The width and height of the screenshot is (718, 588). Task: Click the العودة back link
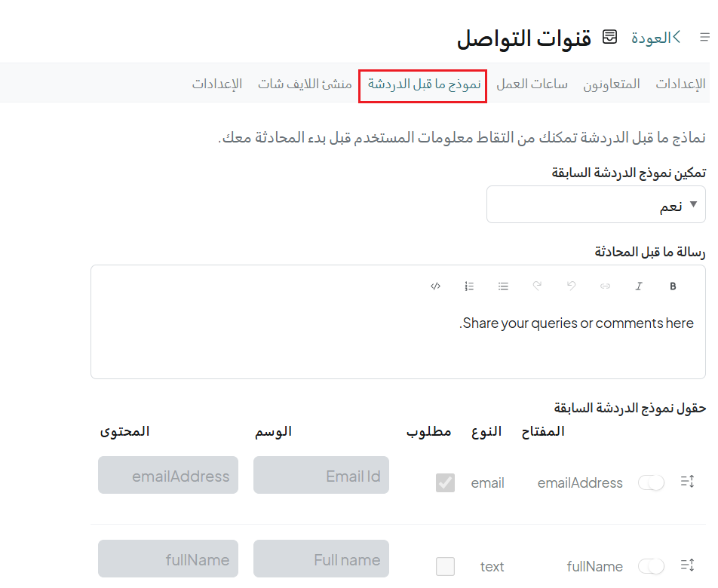pyautogui.click(x=655, y=38)
